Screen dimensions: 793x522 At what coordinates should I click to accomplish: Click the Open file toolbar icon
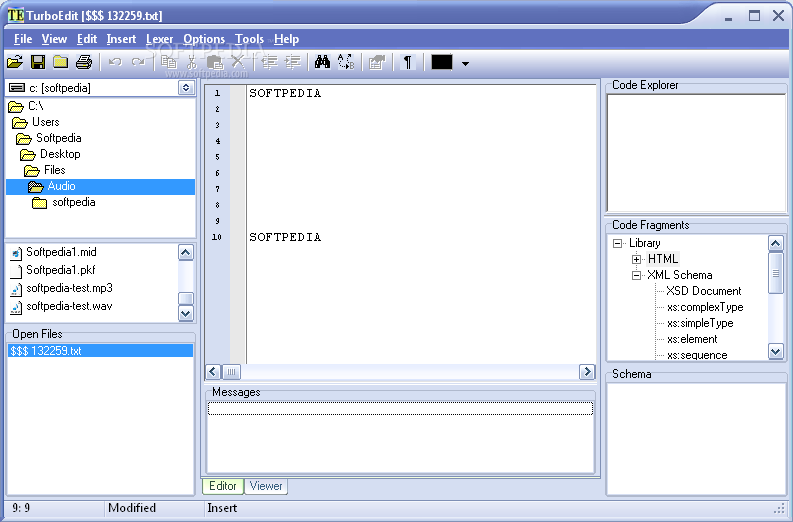point(15,62)
